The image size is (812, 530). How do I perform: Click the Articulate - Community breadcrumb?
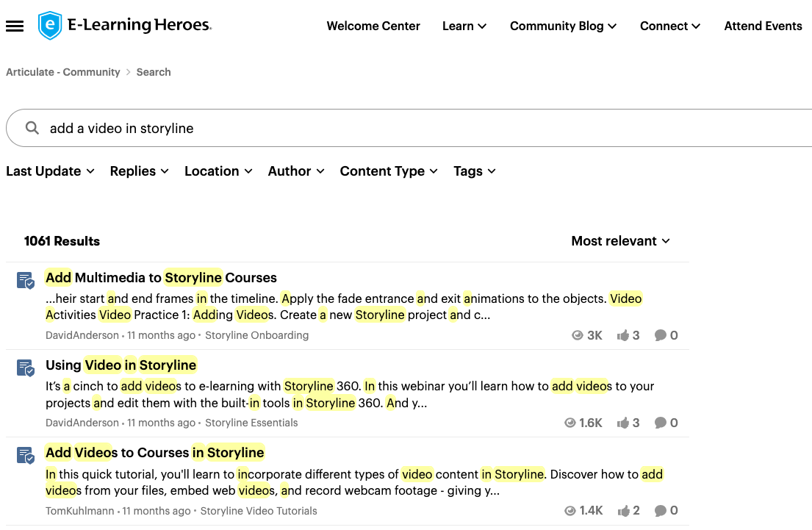tap(63, 72)
